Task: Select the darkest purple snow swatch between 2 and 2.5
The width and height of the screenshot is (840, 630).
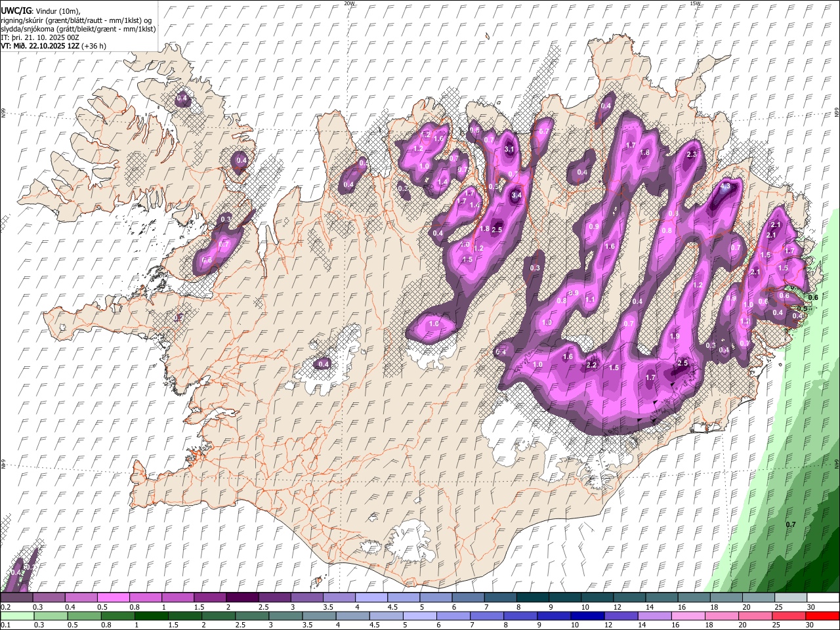Action: click(242, 597)
